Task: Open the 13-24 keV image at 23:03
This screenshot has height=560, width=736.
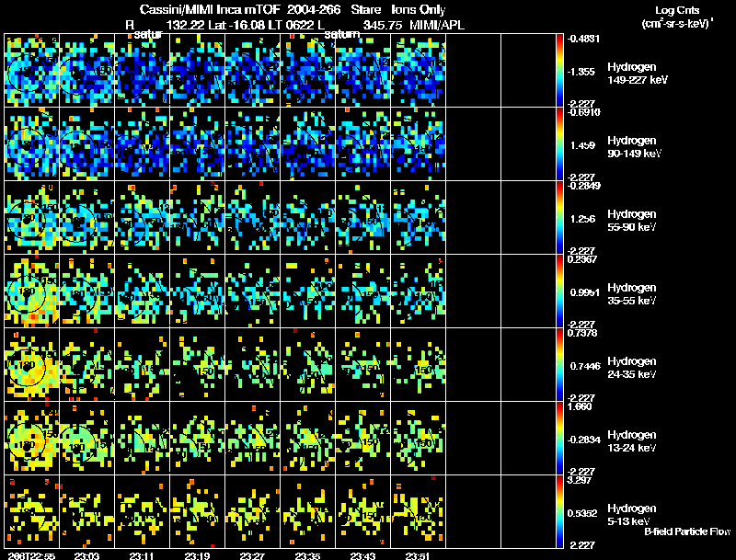Action: tap(86, 438)
